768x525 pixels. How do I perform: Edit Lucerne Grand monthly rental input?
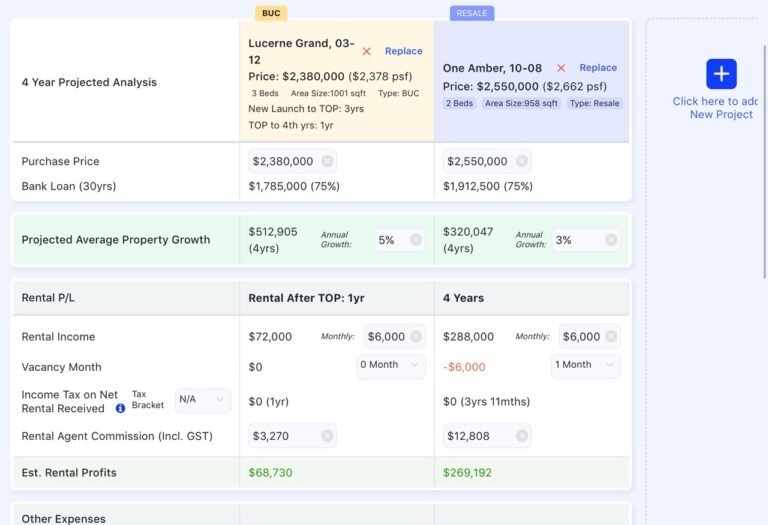click(x=395, y=336)
